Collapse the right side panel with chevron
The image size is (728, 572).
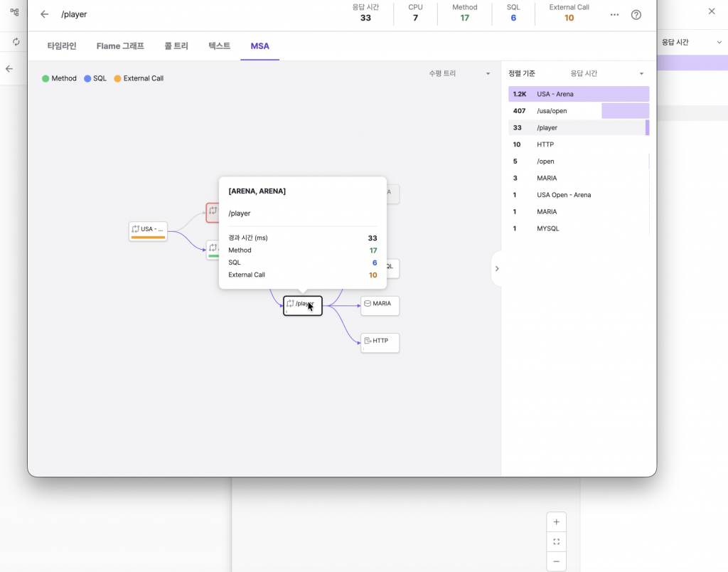[x=496, y=268]
